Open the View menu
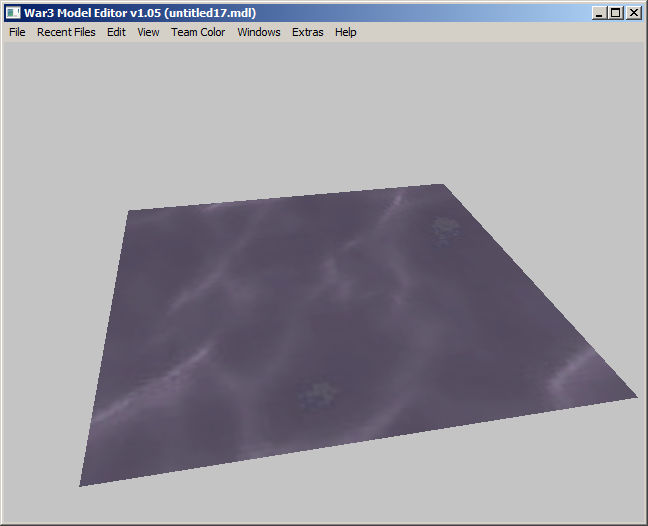648x526 pixels. (x=148, y=32)
